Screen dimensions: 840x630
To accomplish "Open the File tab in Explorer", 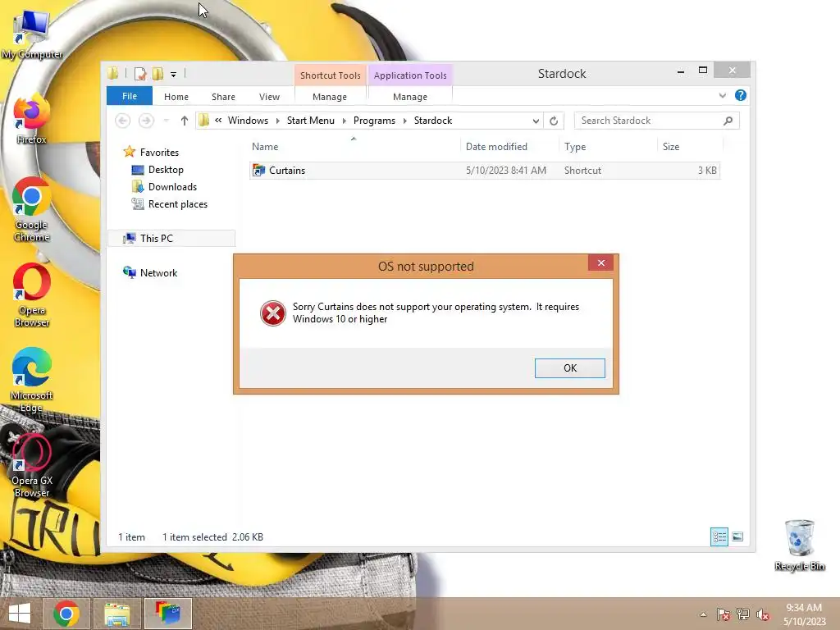I will (x=130, y=96).
